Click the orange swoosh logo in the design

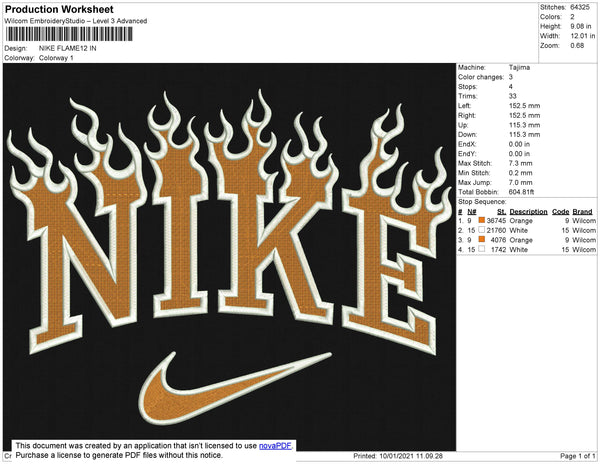[235, 388]
